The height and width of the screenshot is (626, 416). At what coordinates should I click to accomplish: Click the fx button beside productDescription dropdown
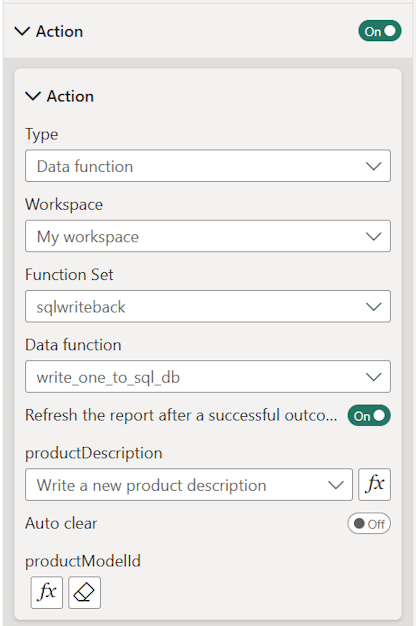click(374, 484)
